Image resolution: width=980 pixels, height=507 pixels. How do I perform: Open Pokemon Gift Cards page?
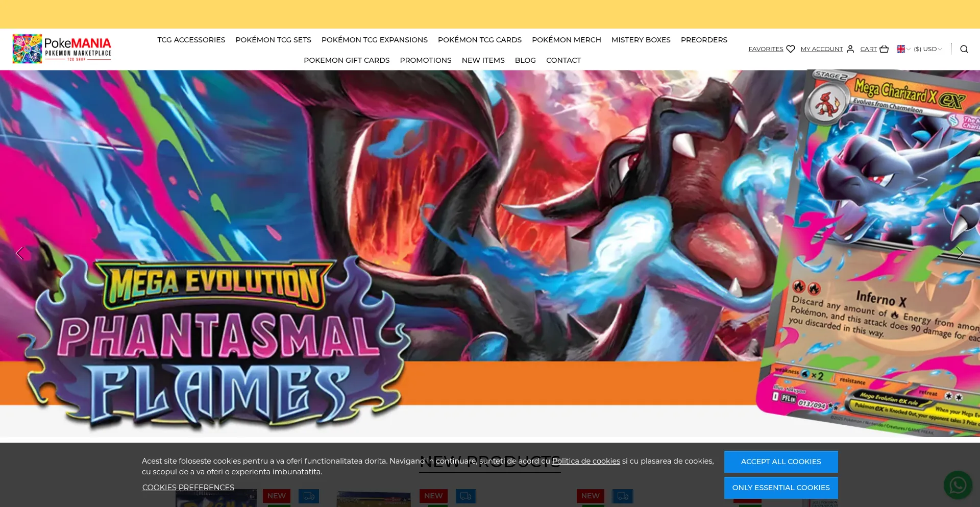[347, 60]
